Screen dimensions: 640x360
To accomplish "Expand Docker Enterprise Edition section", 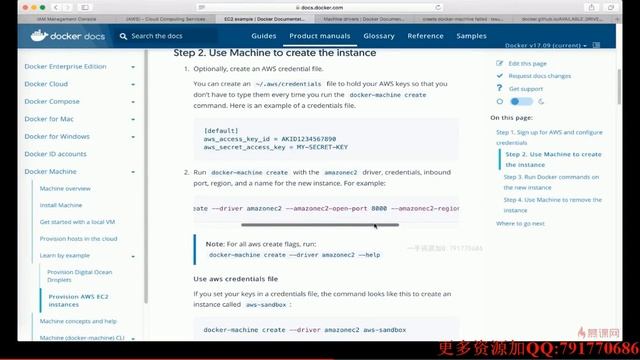I will (x=133, y=67).
